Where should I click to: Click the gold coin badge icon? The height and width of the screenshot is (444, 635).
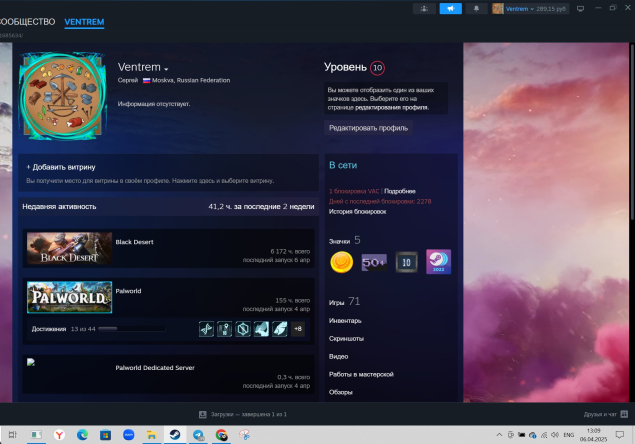click(x=341, y=262)
